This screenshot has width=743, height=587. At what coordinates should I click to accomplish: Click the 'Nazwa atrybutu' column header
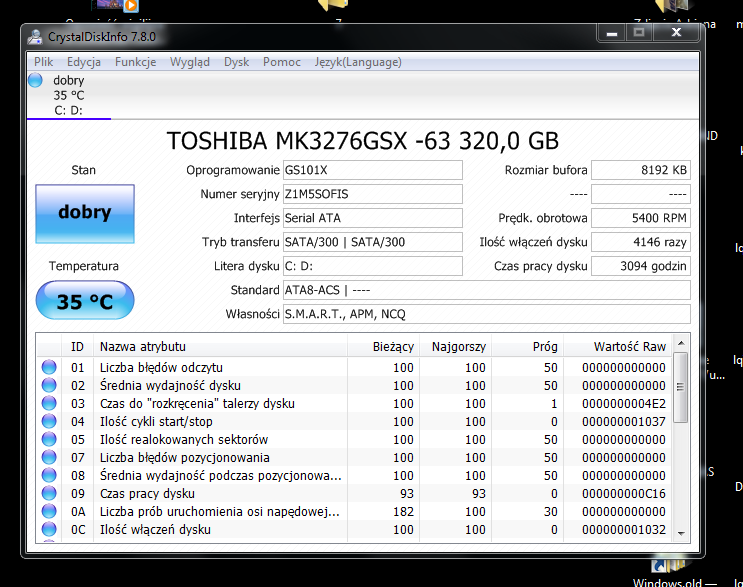point(220,346)
